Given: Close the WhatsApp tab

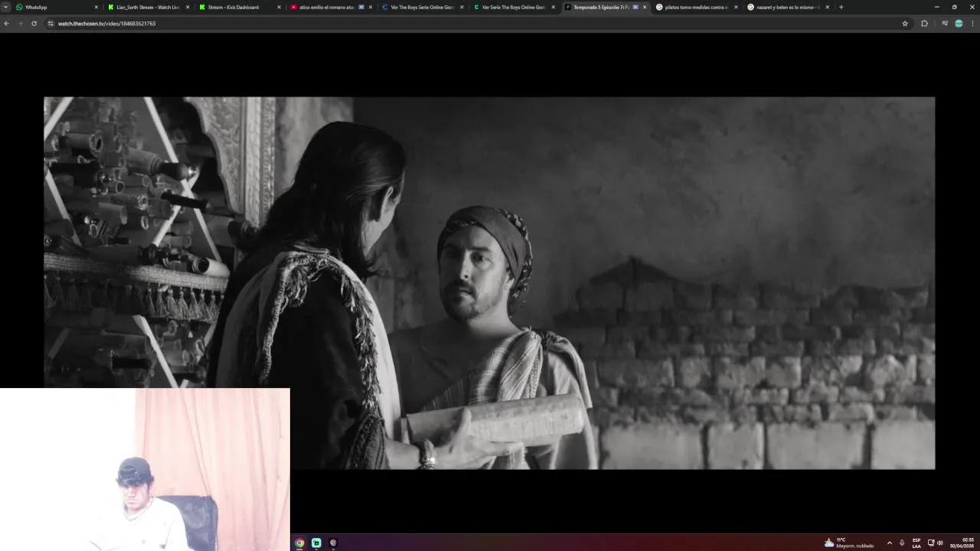Looking at the screenshot, I should click(x=96, y=7).
